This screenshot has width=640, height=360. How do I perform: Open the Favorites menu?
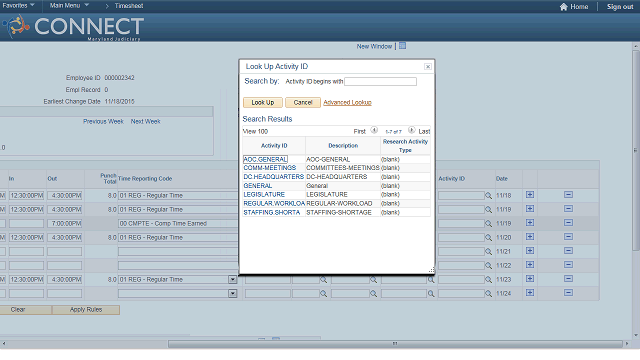18,5
